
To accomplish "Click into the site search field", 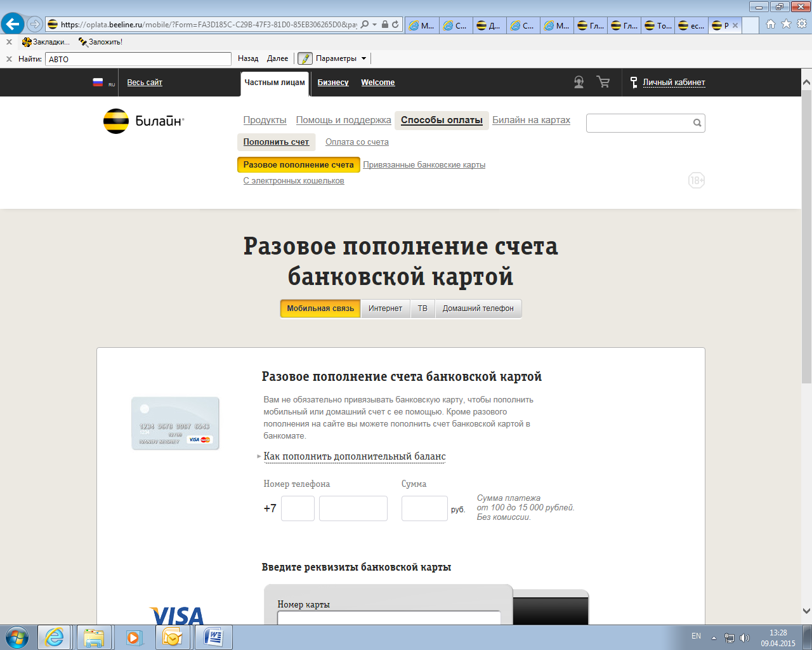I will pyautogui.click(x=638, y=123).
